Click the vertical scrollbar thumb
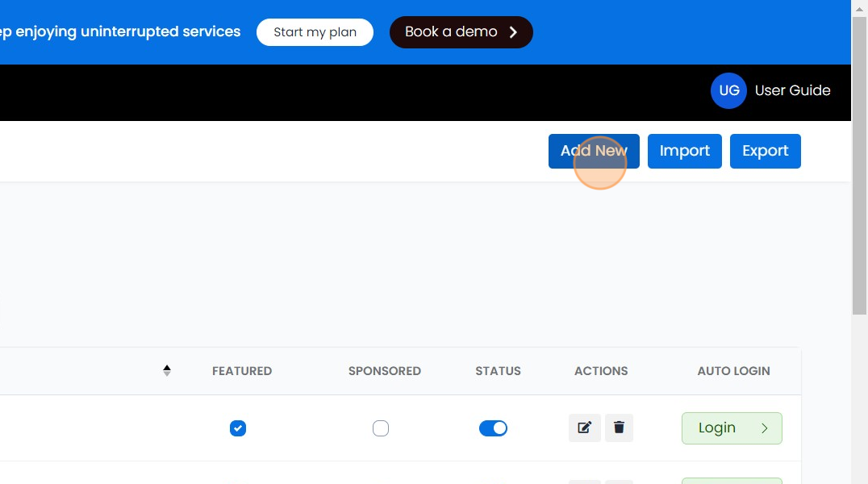 860,161
